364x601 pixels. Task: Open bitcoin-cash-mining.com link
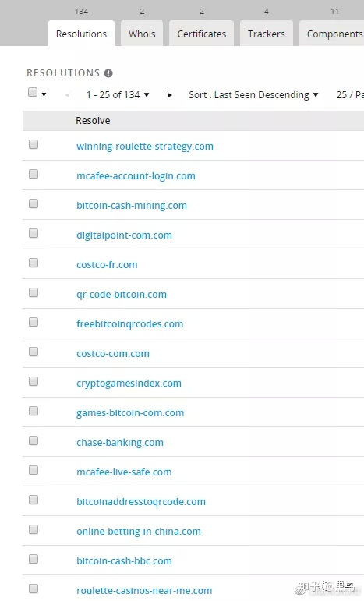click(132, 206)
